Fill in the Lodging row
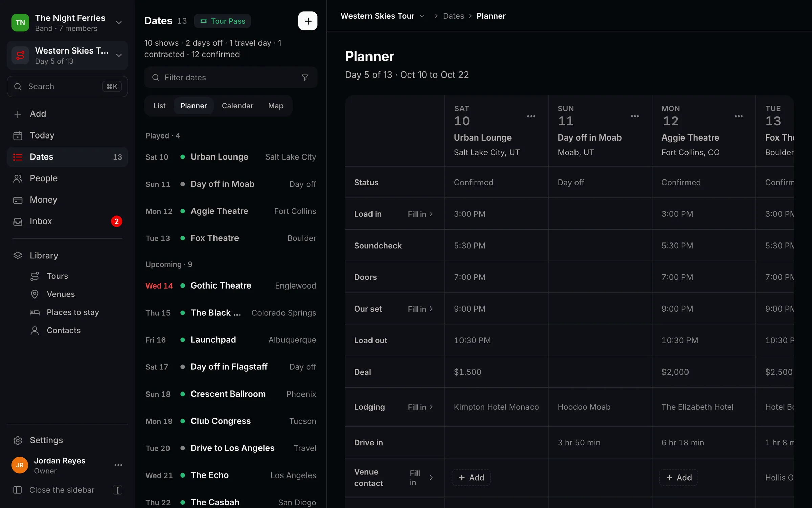 (x=420, y=407)
